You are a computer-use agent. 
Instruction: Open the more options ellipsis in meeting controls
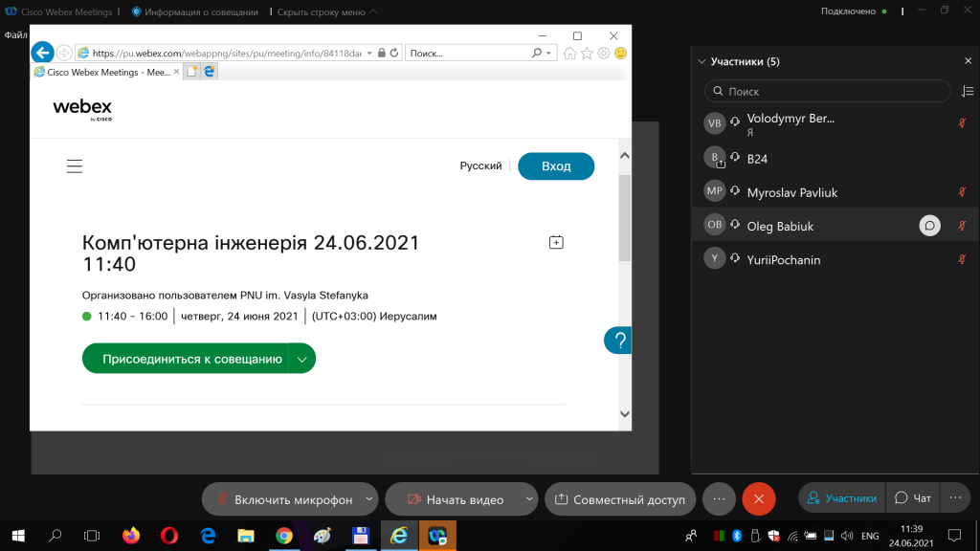tap(719, 499)
